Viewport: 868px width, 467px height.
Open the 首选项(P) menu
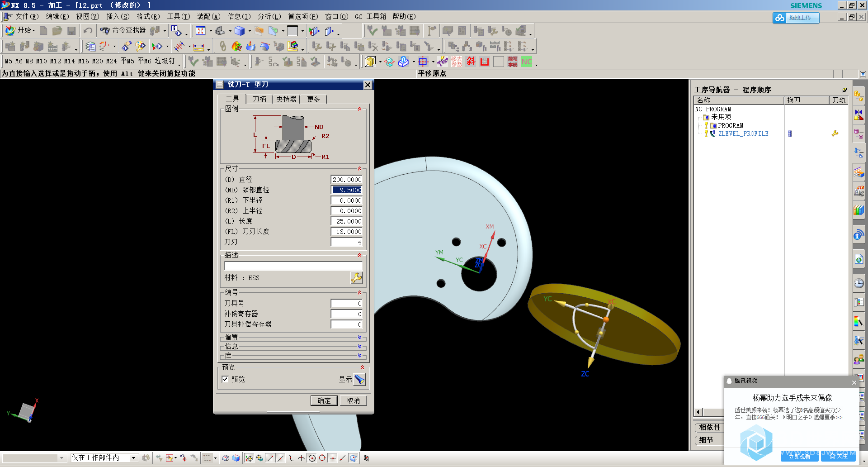(303, 17)
